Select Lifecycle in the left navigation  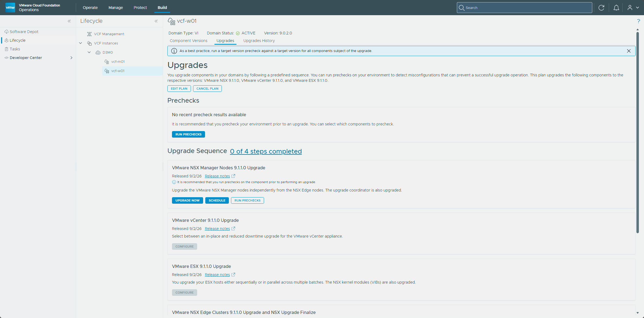click(x=18, y=40)
